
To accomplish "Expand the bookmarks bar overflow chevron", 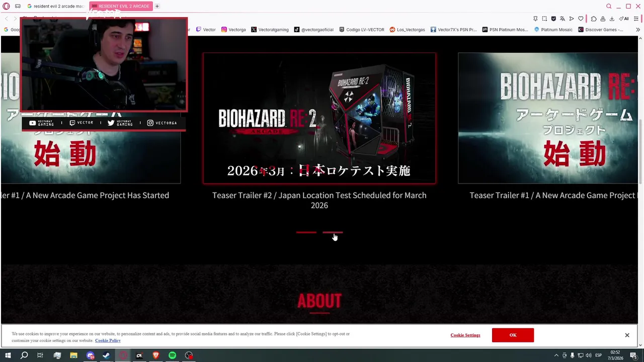I will click(x=637, y=30).
